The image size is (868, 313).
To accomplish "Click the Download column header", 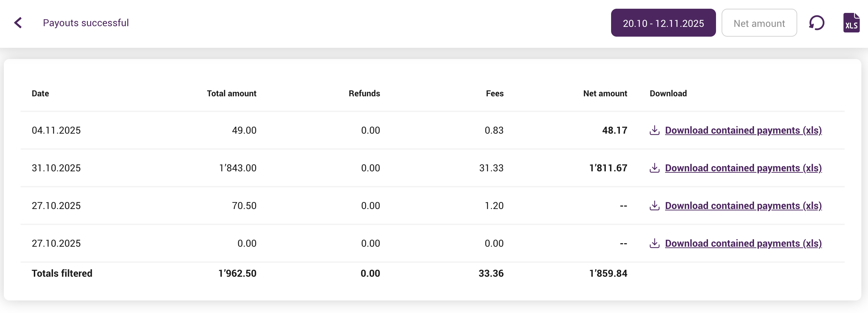I will 668,93.
